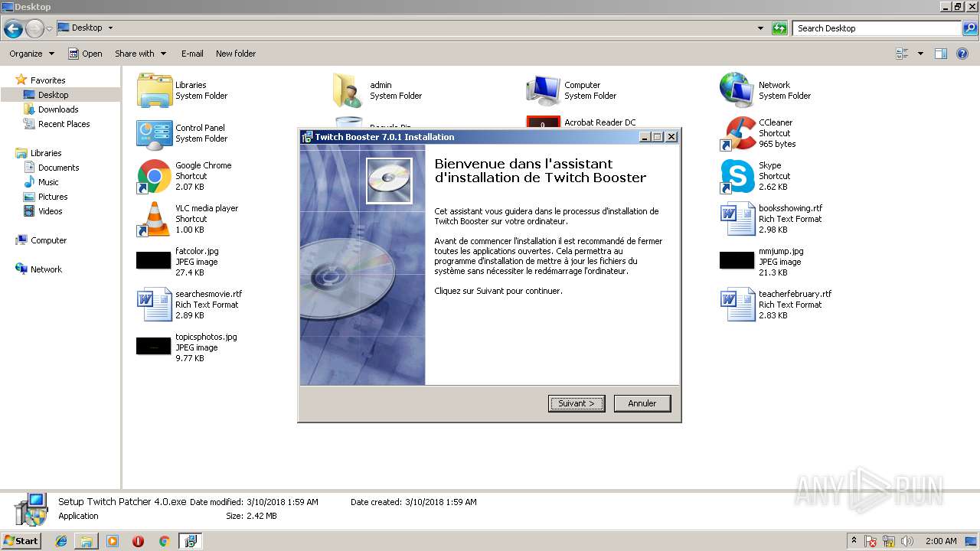This screenshot has height=551, width=980.
Task: Select the booksshowing.rtf file icon
Action: coord(737,219)
